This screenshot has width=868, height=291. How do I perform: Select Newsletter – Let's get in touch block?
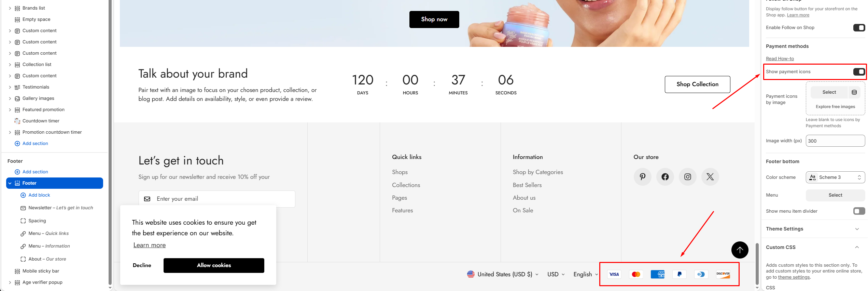(61, 208)
